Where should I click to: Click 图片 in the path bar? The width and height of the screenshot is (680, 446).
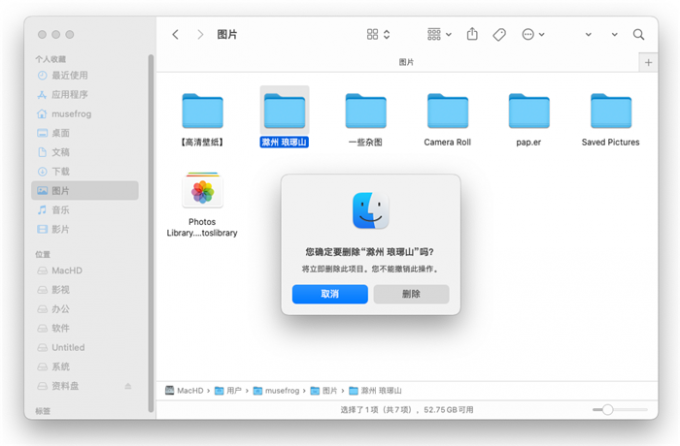(x=324, y=390)
